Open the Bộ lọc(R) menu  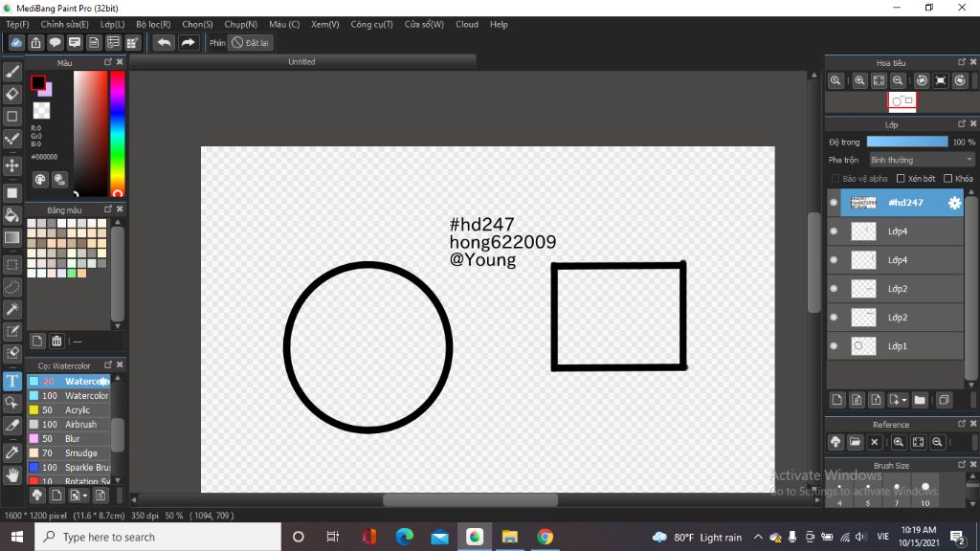coord(153,24)
